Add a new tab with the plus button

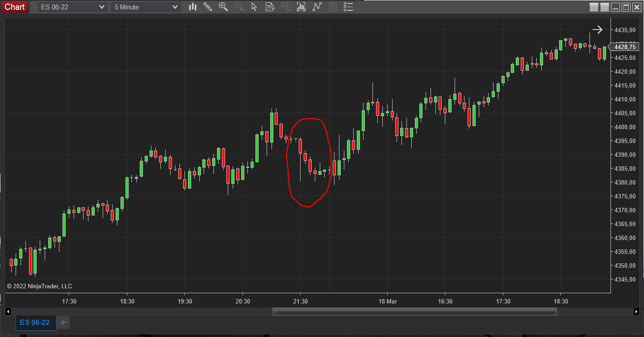[63, 323]
